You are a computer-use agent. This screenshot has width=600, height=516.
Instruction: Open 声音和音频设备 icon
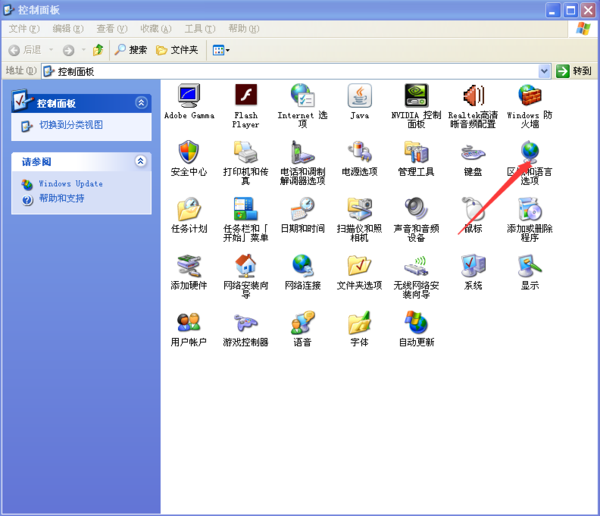click(x=416, y=209)
